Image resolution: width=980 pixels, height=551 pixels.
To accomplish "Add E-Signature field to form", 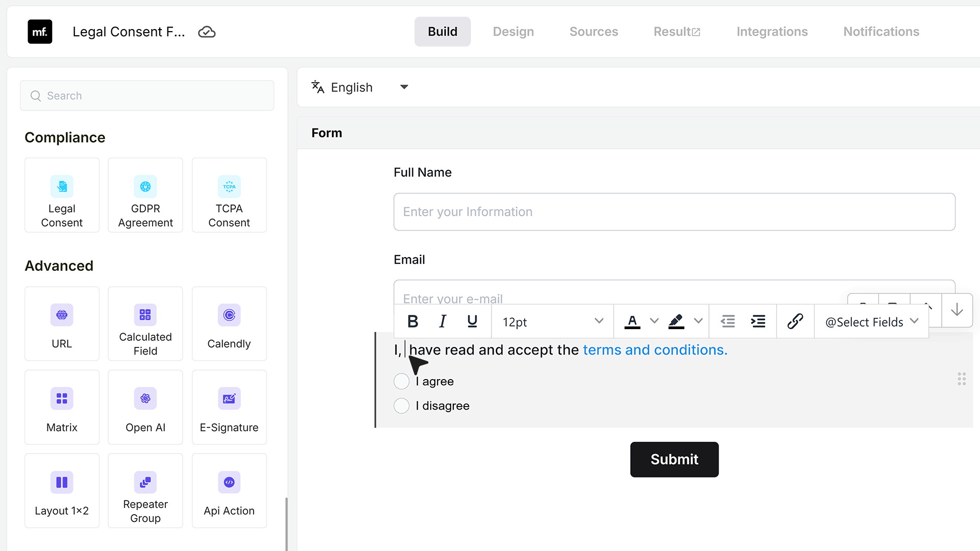I will (x=229, y=407).
